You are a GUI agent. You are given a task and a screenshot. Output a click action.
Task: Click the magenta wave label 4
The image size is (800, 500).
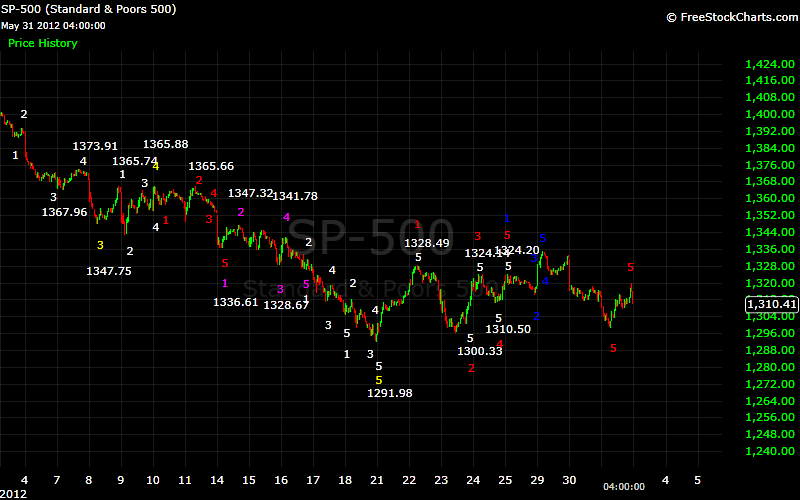[286, 217]
